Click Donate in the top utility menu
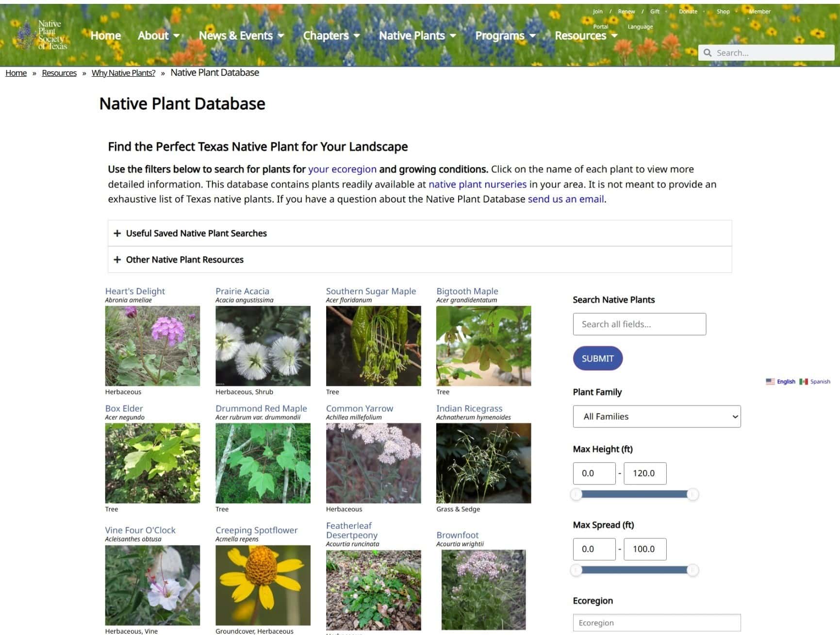The image size is (840, 635). pos(688,11)
